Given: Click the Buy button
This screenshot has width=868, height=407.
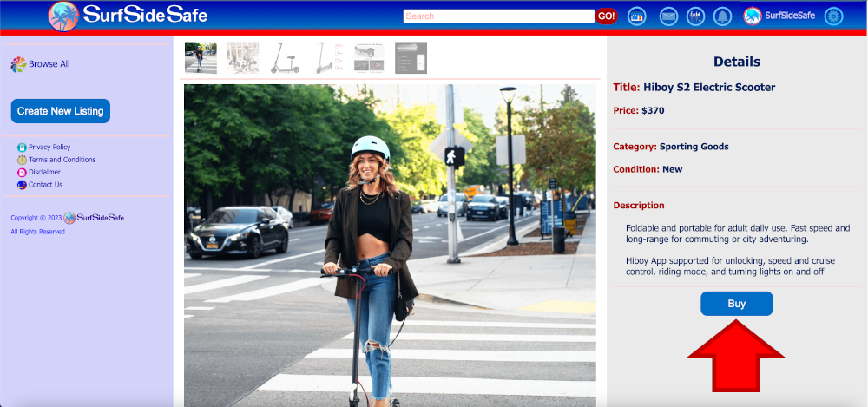Looking at the screenshot, I should tap(736, 304).
